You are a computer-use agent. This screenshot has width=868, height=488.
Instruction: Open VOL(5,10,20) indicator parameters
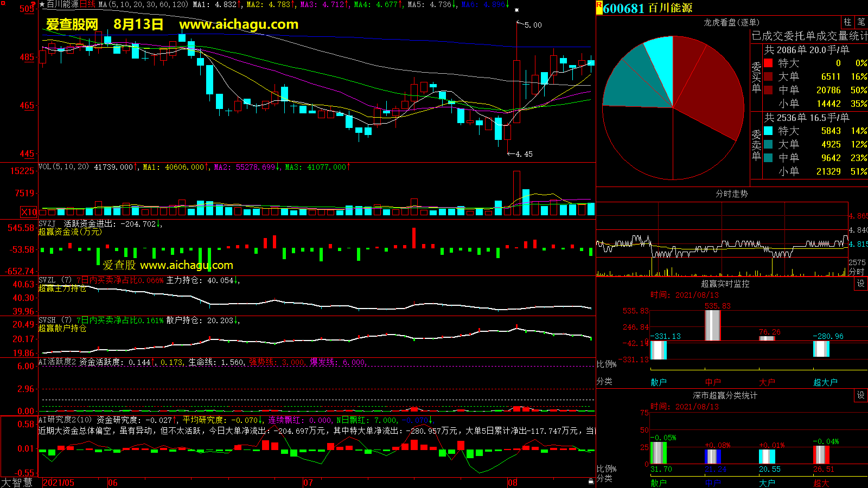click(63, 167)
